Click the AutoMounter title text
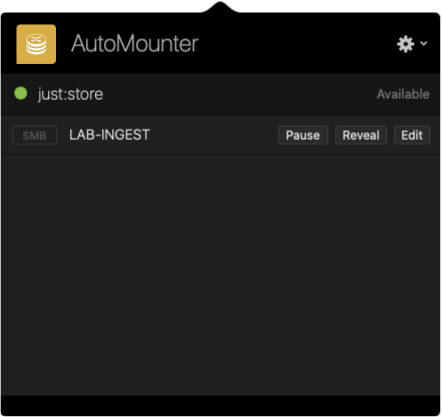442x417 pixels. [135, 44]
